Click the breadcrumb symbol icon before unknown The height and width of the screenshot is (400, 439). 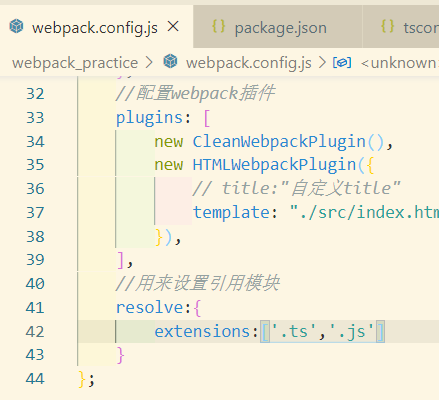pyautogui.click(x=342, y=62)
